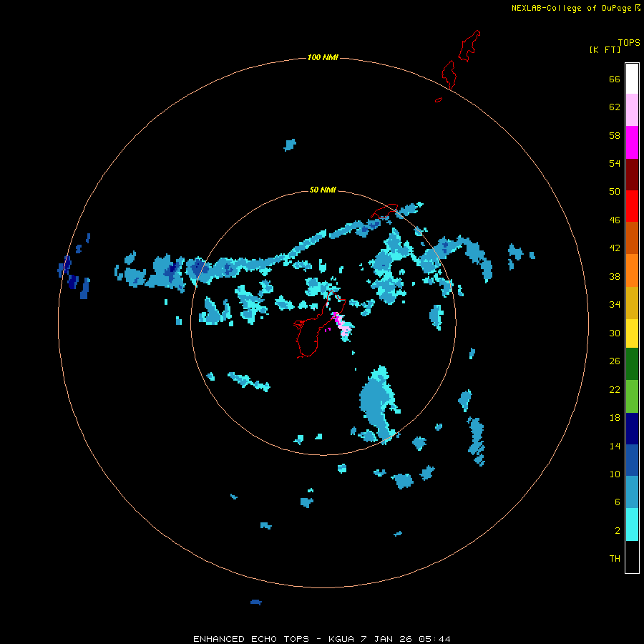The height and width of the screenshot is (644, 644).
Task: Click the medium blue 18 legend swatch
Action: tap(632, 460)
